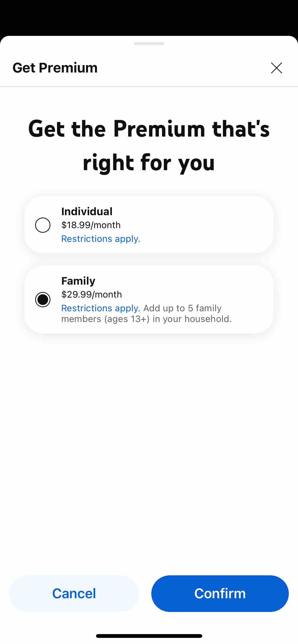The height and width of the screenshot is (644, 298).
Task: Tap the bold Family plan label
Action: coord(78,281)
